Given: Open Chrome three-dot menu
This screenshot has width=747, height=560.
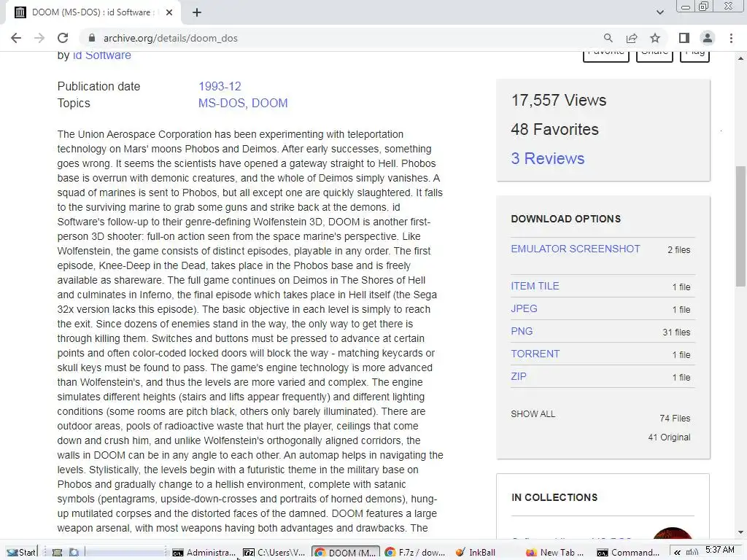Looking at the screenshot, I should (x=731, y=38).
